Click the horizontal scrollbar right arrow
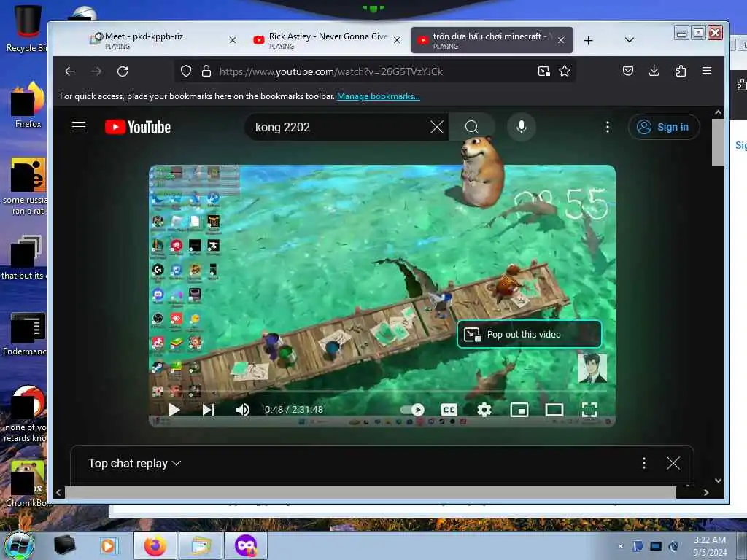The height and width of the screenshot is (560, 747). (x=706, y=493)
